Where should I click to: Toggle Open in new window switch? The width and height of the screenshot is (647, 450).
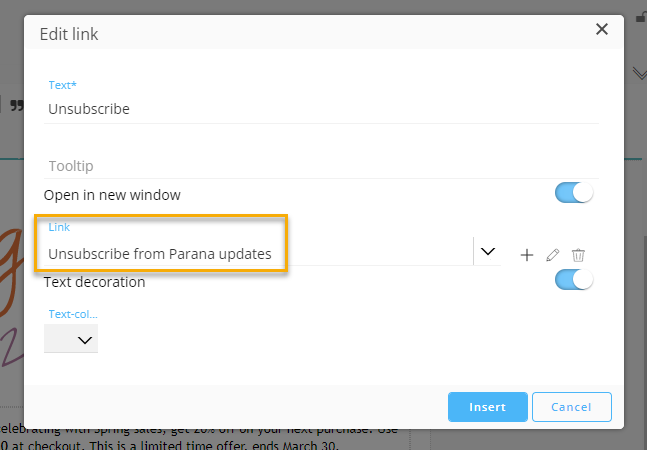(574, 193)
